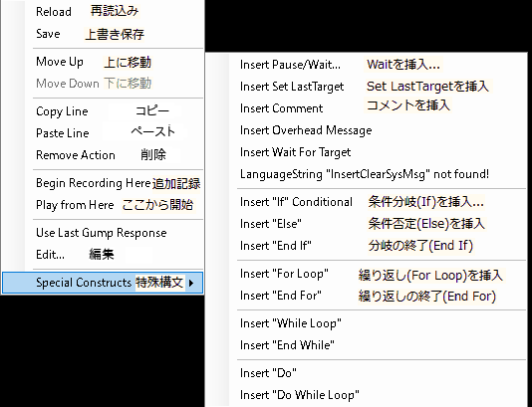Choose Paste Line from the menu
This screenshot has height=407, width=532.
(x=103, y=132)
